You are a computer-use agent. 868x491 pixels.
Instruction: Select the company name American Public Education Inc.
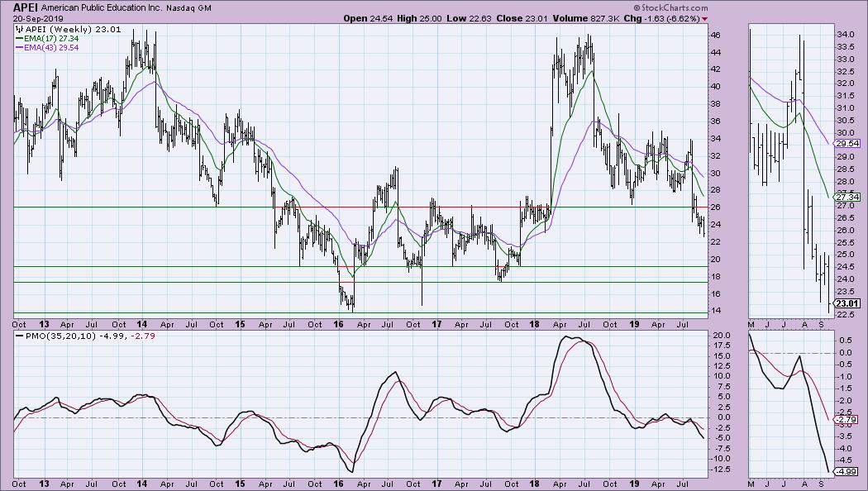102,8
